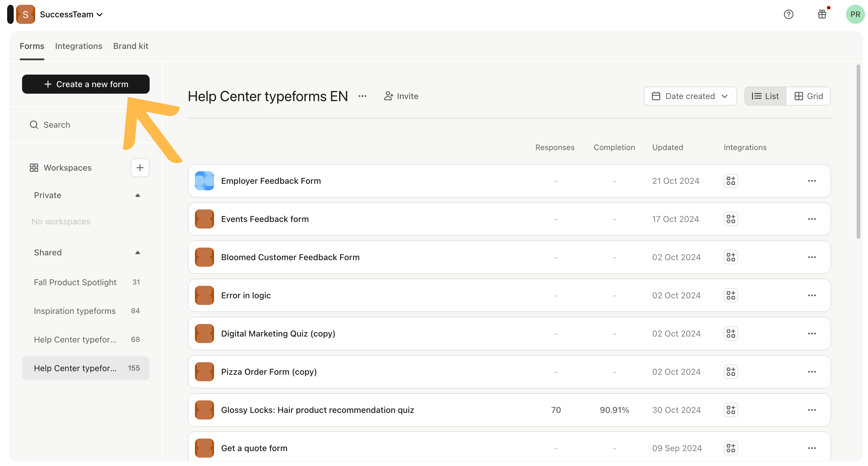The image size is (868, 466).
Task: Click the Workspaces grid icon
Action: tap(34, 168)
